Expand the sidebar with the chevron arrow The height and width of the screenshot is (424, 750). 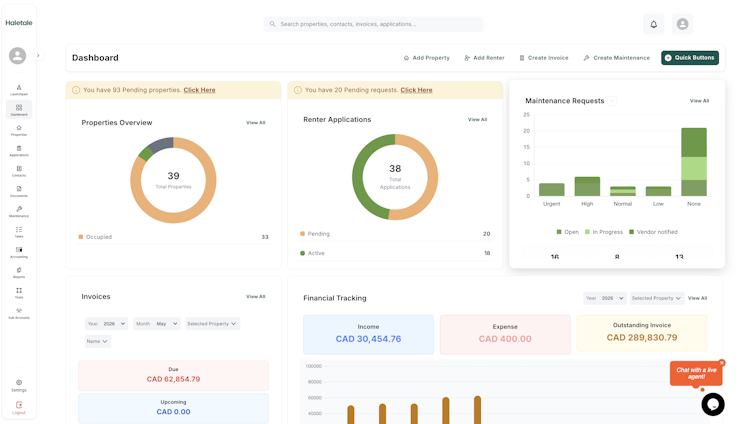(38, 56)
